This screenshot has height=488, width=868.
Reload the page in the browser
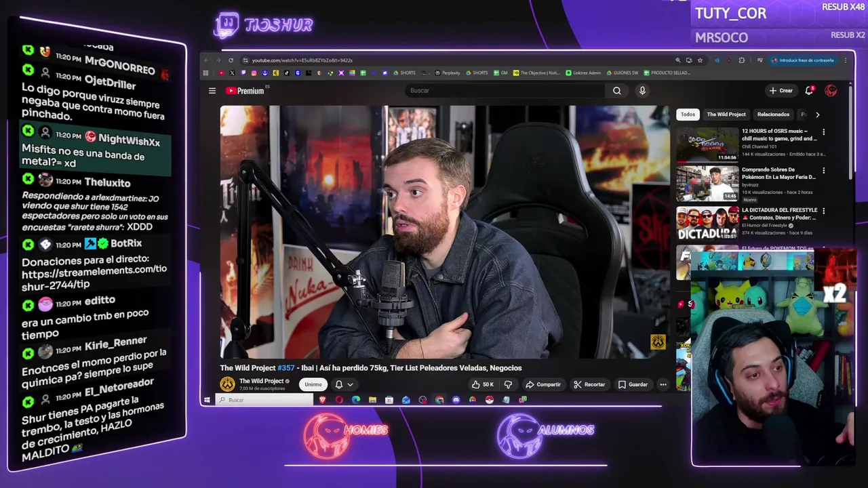coord(231,60)
